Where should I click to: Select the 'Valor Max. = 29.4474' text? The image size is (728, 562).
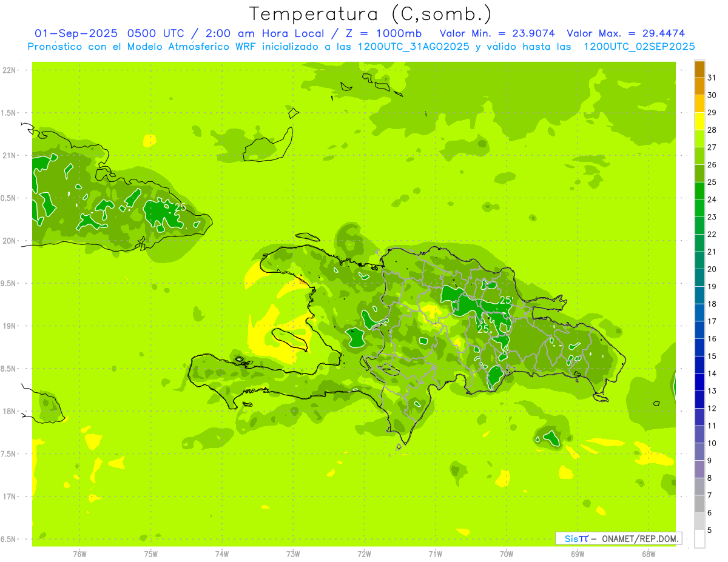point(625,33)
